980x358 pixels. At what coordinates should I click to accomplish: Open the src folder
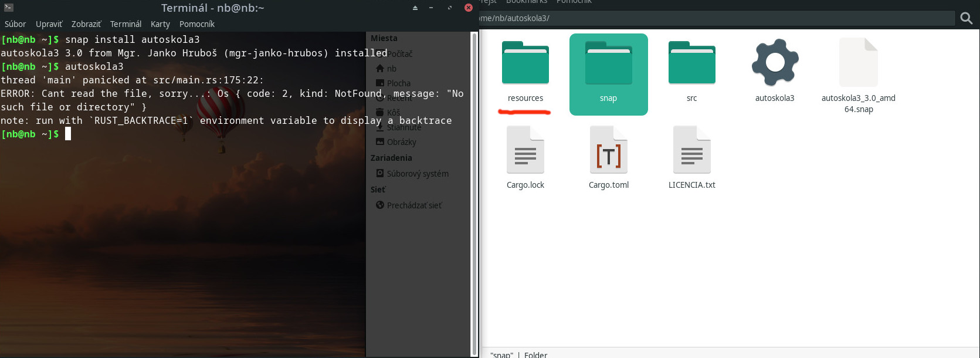[x=691, y=65]
